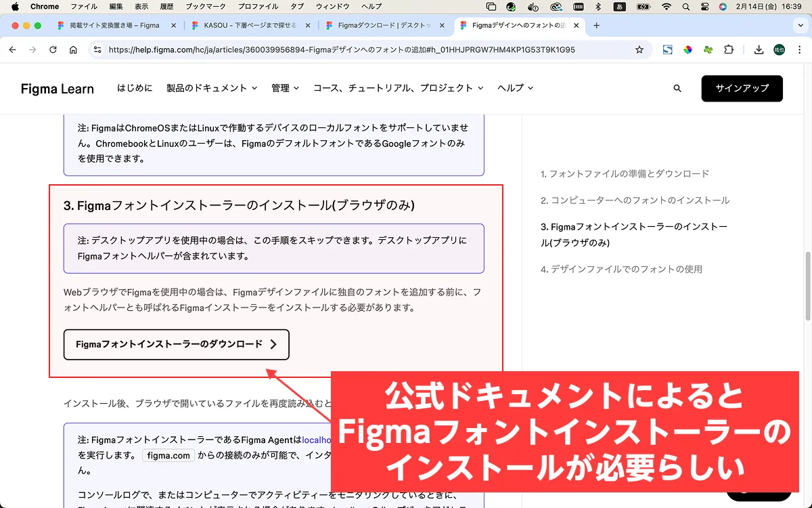Screen dimensions: 812x508
Task: Expand the ヘルプ navigation menu
Action: [515, 88]
